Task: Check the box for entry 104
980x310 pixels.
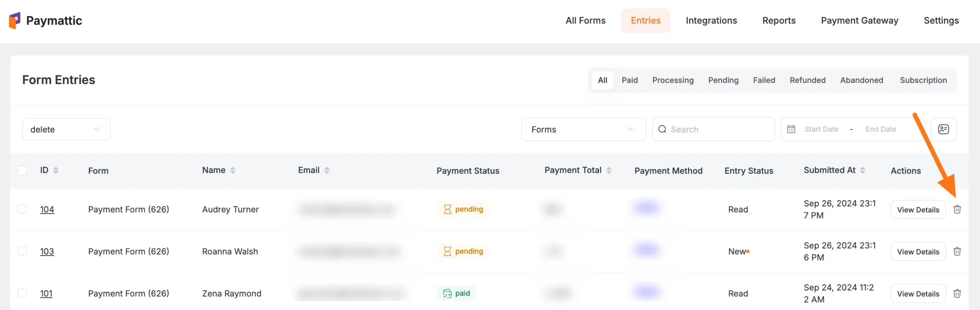Action: click(x=22, y=209)
